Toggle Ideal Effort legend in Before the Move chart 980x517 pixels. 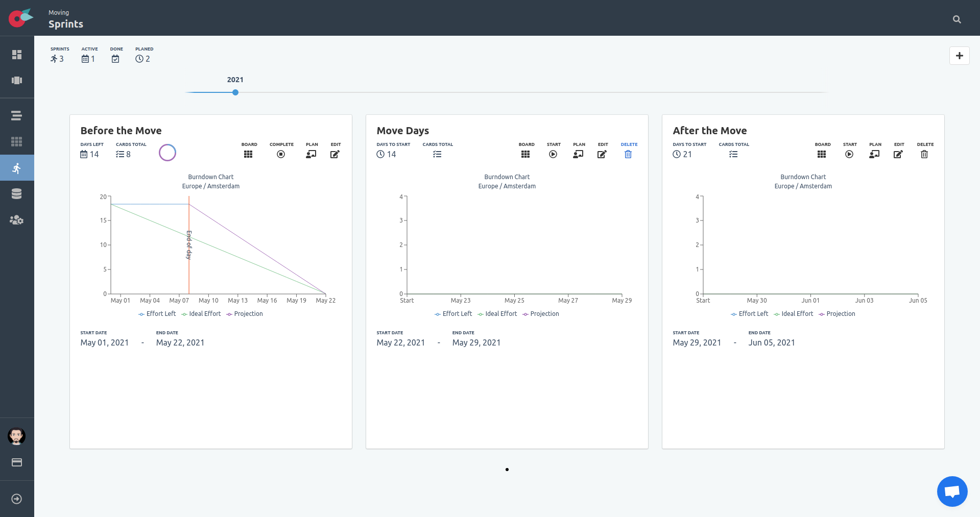coord(201,314)
